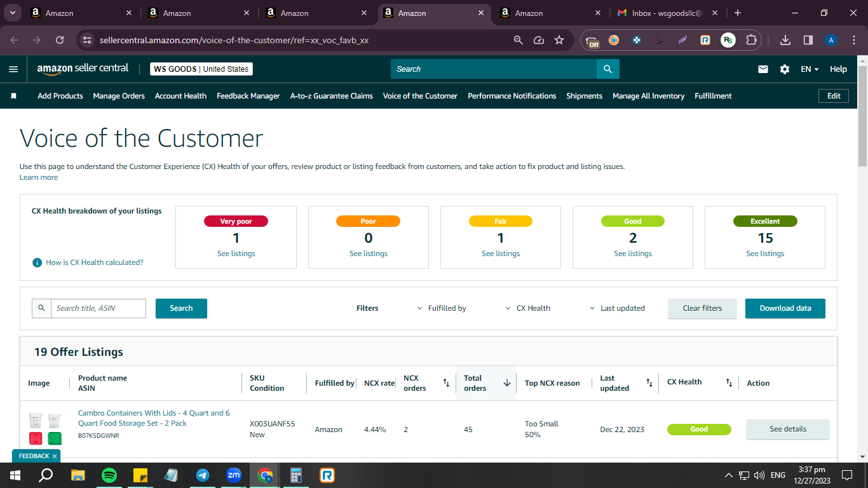Click the site information icon in address bar

click(88, 40)
